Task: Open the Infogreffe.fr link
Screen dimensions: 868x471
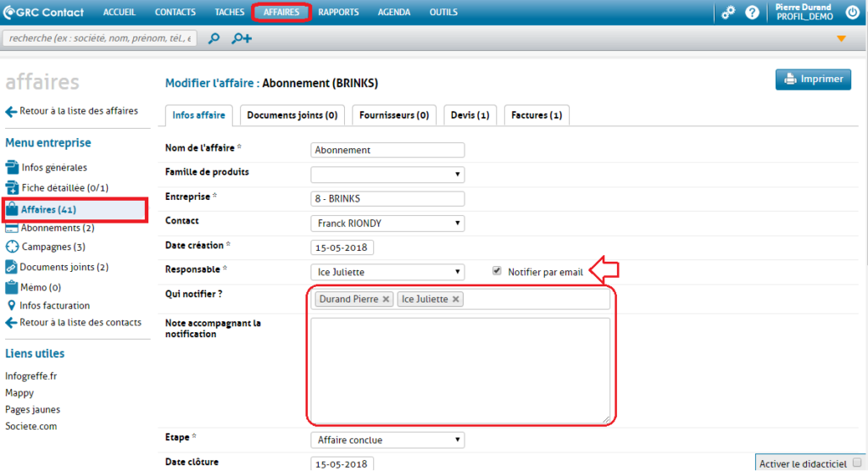Action: [31, 375]
